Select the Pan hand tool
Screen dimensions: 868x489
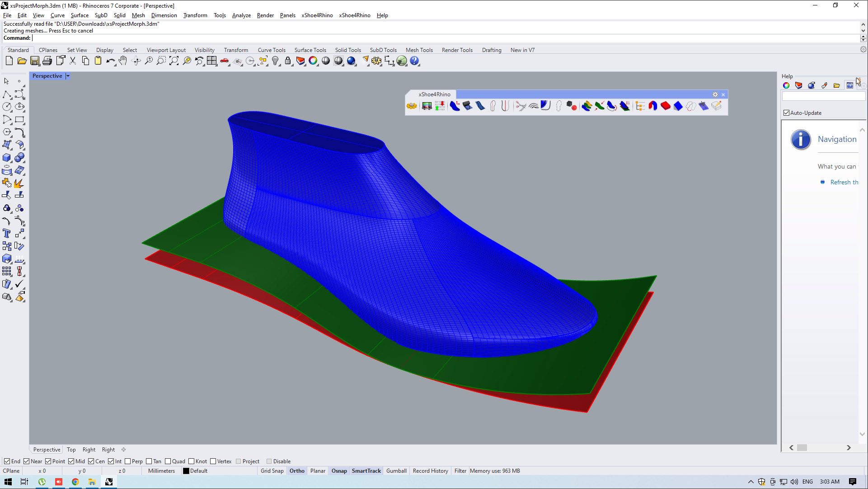coord(123,61)
